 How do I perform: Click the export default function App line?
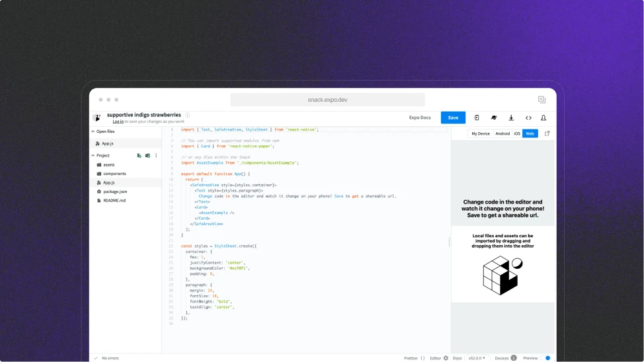tap(215, 174)
